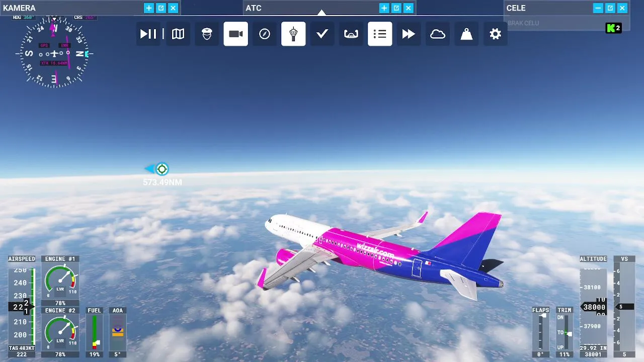Pop out the ATC panel window
This screenshot has width=644, height=362.
396,8
